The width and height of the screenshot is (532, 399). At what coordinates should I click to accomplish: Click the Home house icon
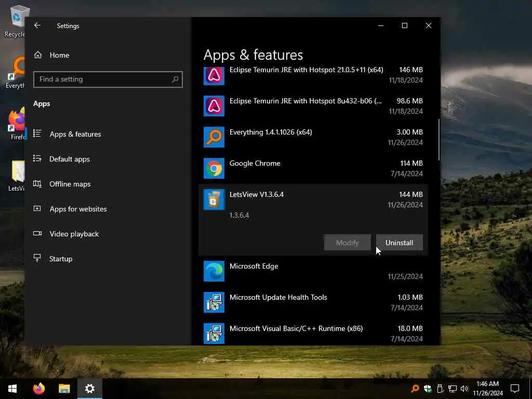tap(38, 55)
